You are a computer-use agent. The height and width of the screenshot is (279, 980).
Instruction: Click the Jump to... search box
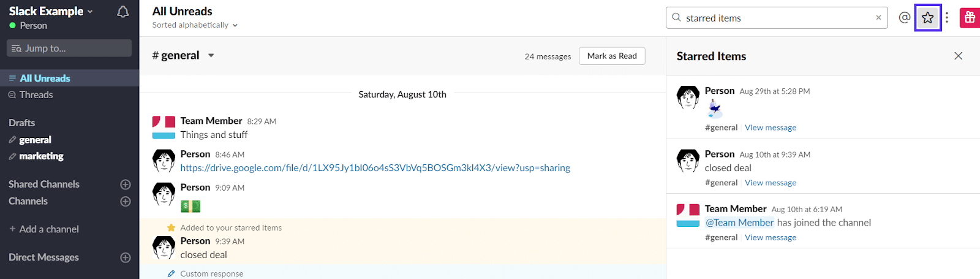click(69, 48)
